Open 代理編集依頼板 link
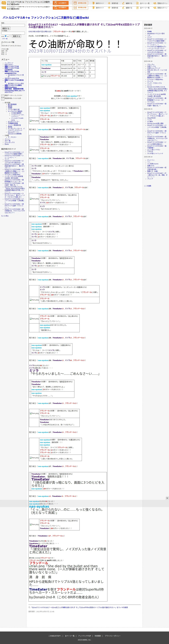This screenshot has width=169, height=644. pyautogui.click(x=13, y=123)
